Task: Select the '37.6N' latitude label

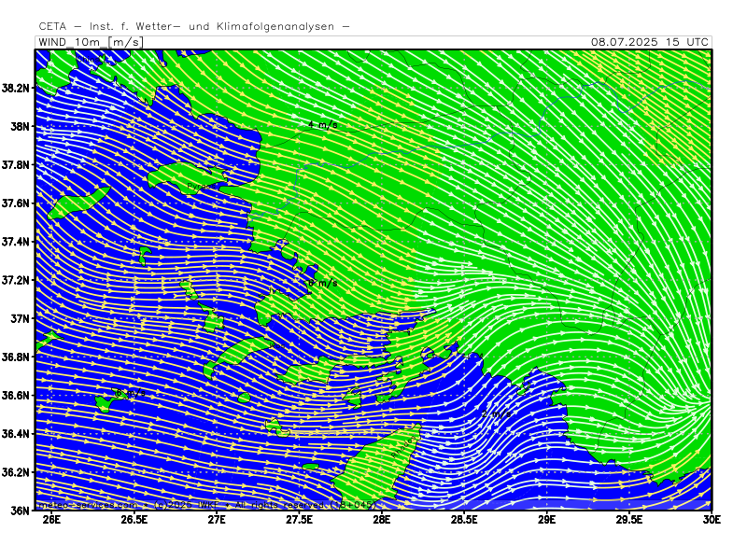Action: pos(18,203)
